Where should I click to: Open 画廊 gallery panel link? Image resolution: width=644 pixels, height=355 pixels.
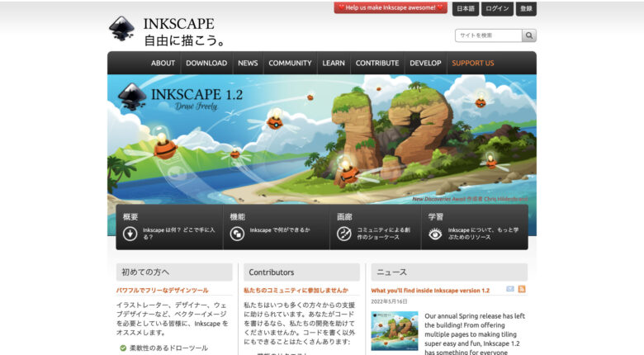[x=376, y=227]
